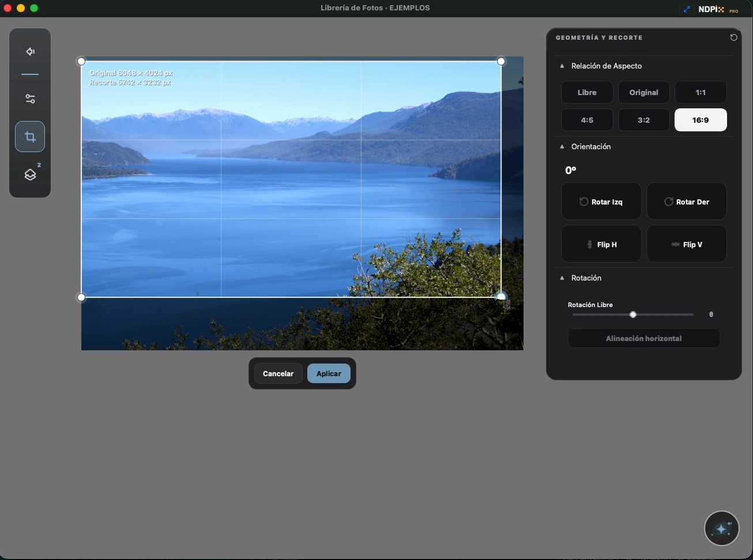
Task: Click the blue expand arrows icon near NDPiX
Action: coord(686,9)
